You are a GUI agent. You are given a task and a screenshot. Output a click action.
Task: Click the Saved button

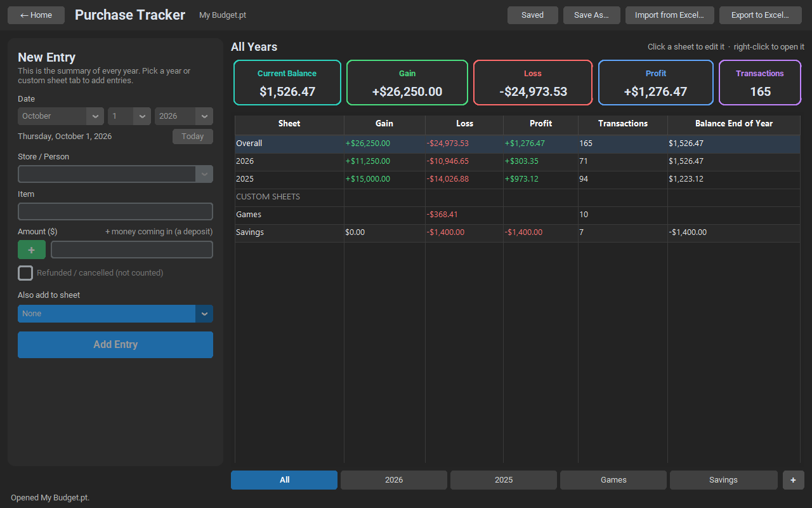click(x=532, y=15)
